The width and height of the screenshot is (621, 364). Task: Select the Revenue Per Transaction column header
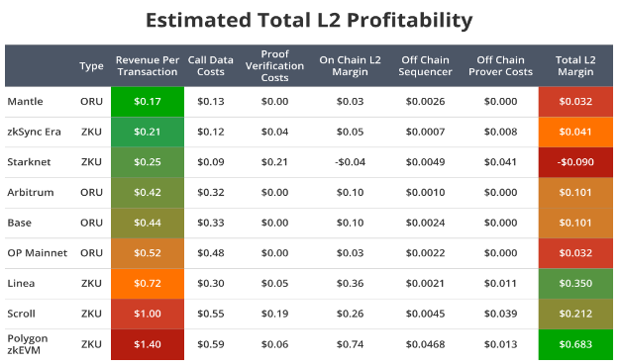coord(148,65)
